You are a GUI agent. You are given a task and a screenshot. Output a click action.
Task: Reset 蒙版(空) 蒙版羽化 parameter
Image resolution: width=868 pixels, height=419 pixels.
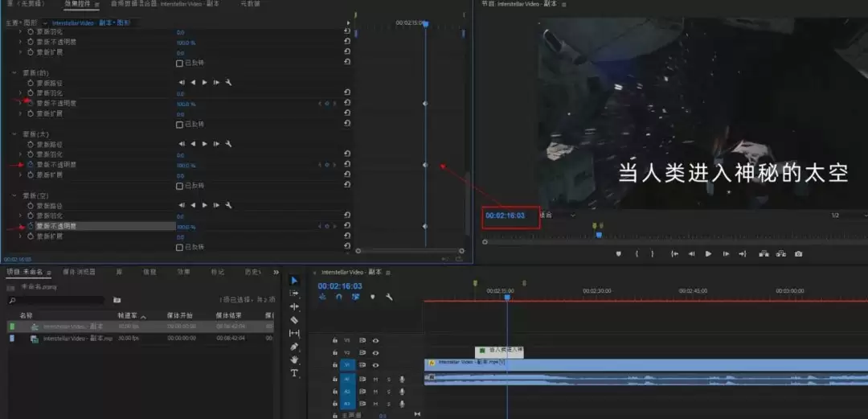pos(347,216)
